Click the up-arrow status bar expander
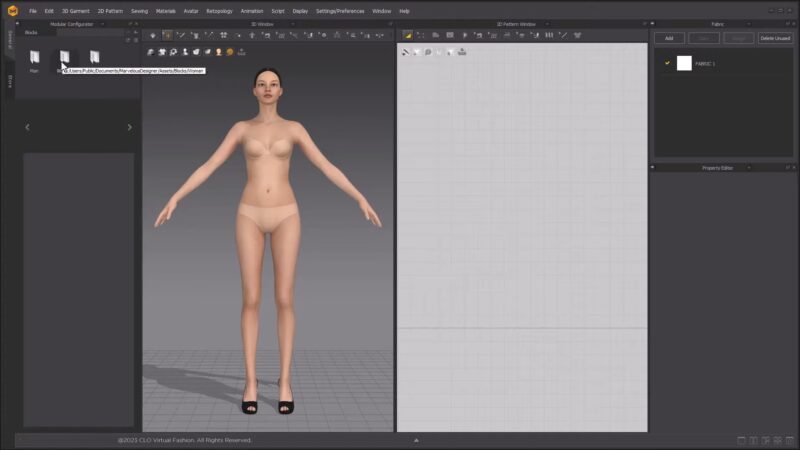 point(416,440)
